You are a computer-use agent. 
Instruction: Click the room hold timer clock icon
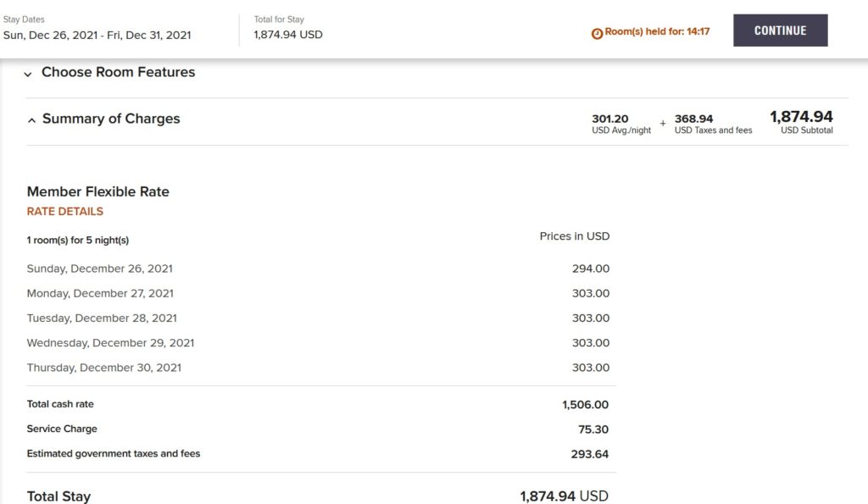point(597,33)
